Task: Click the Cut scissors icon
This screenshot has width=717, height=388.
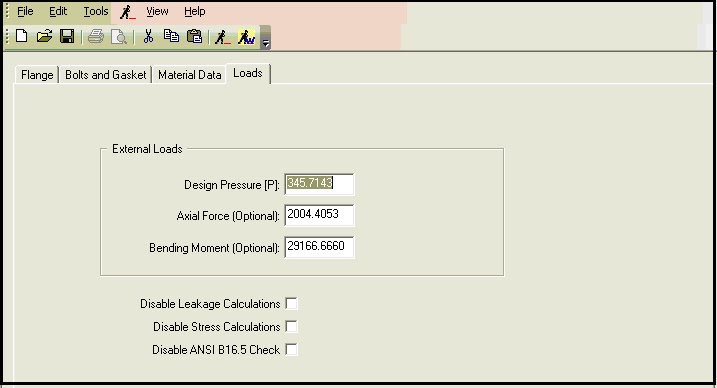Action: point(148,36)
